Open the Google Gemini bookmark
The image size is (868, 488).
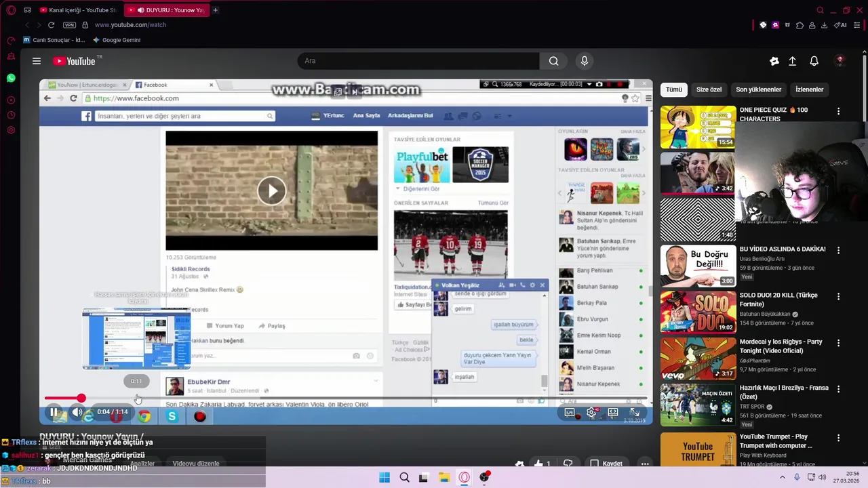point(117,40)
